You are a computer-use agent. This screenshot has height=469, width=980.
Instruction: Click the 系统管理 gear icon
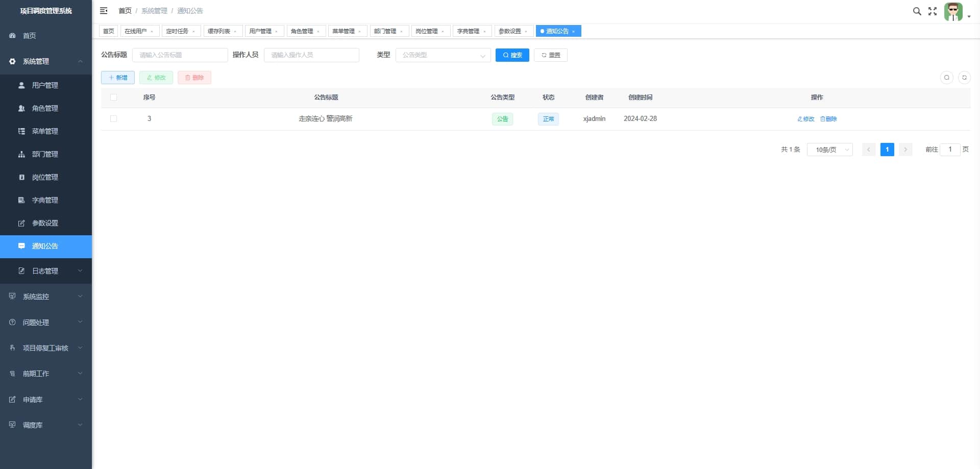click(x=12, y=61)
